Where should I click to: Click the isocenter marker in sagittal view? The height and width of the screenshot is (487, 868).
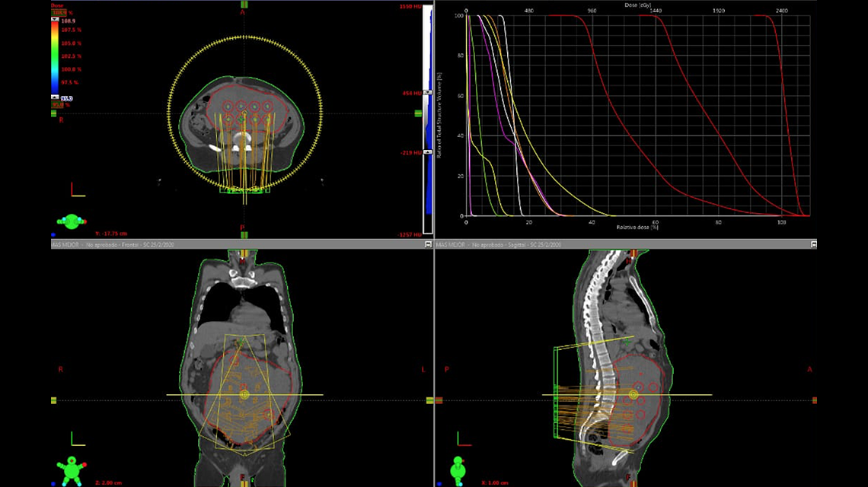633,395
